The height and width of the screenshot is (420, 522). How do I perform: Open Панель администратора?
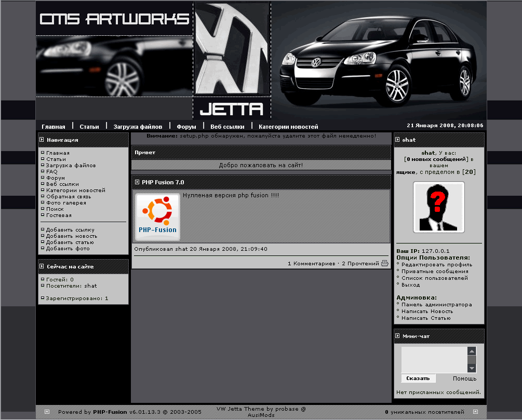coord(436,305)
